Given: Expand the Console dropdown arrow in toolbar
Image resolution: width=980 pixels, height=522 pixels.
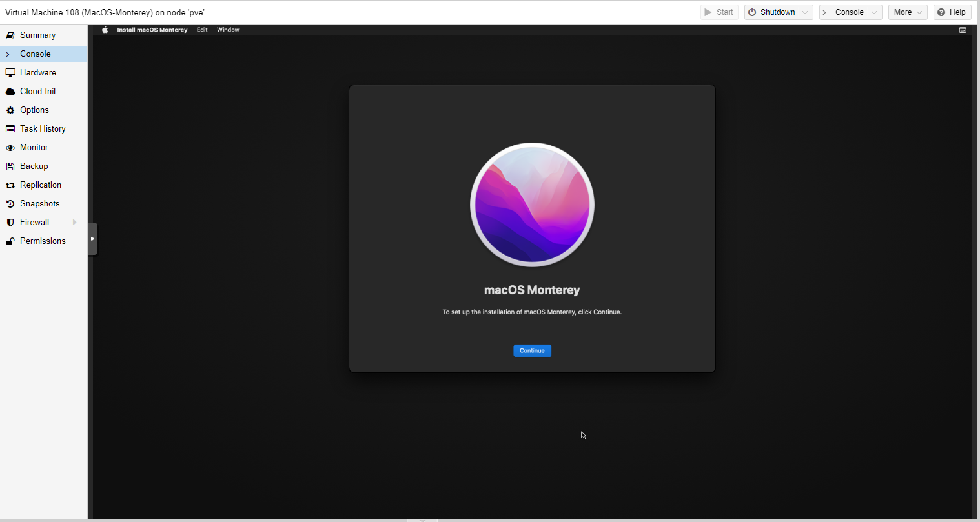Looking at the screenshot, I should point(874,12).
